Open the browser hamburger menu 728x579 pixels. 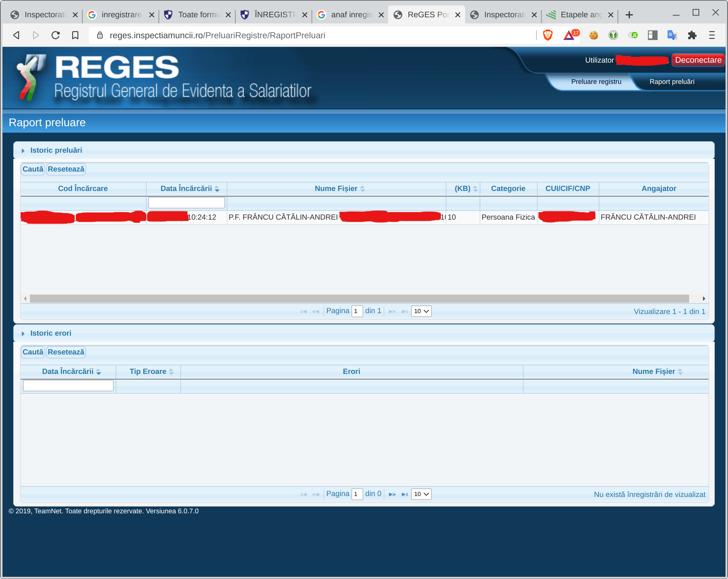tap(712, 35)
